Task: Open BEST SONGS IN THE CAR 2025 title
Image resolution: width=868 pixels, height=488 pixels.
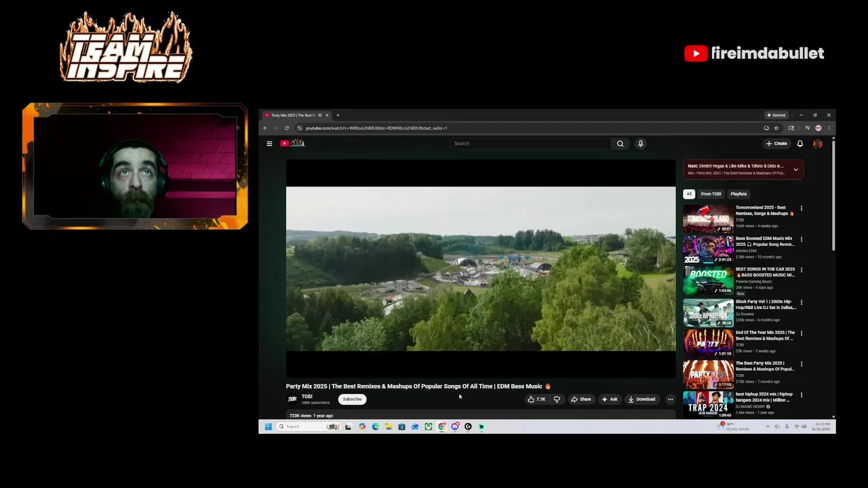Action: point(766,272)
